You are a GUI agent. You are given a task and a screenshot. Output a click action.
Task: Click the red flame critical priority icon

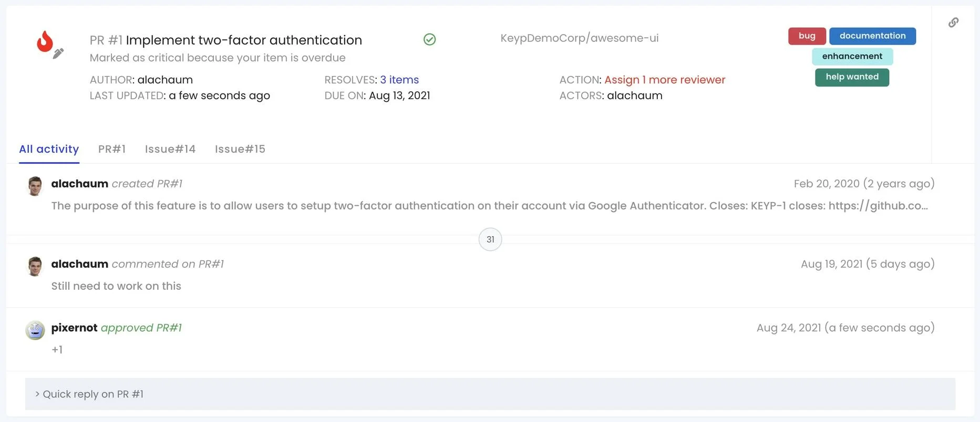tap(45, 41)
